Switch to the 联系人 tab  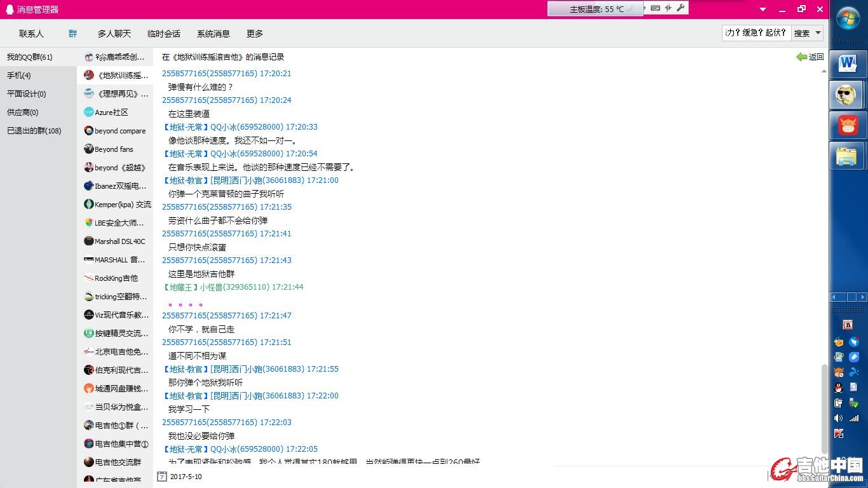pyautogui.click(x=32, y=34)
